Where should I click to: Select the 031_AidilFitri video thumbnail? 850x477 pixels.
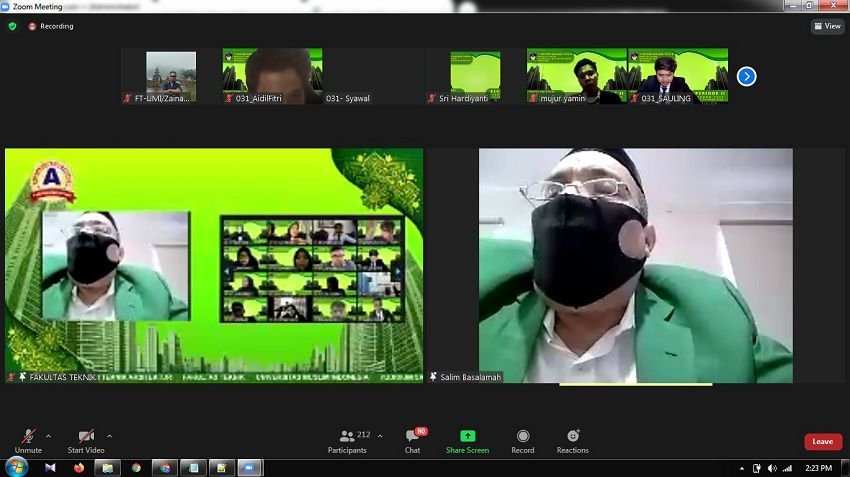(272, 76)
